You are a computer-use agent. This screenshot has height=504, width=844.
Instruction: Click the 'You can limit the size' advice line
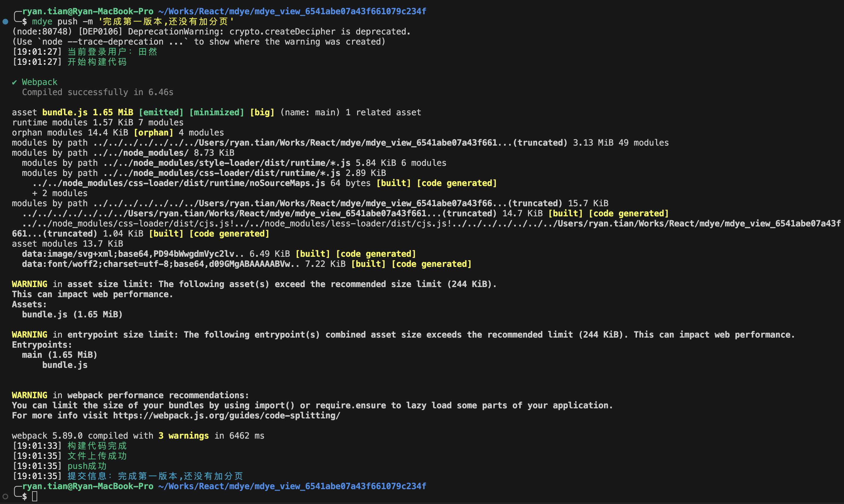pos(312,406)
